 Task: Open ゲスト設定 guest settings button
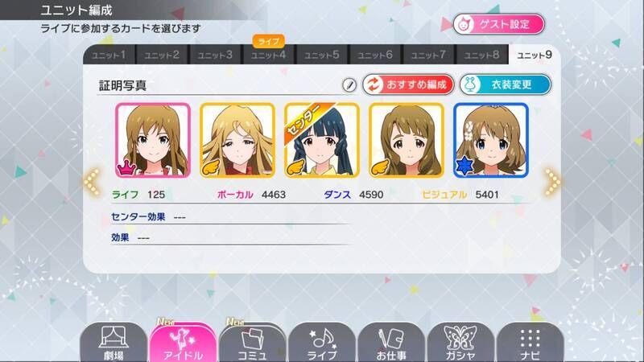click(499, 24)
